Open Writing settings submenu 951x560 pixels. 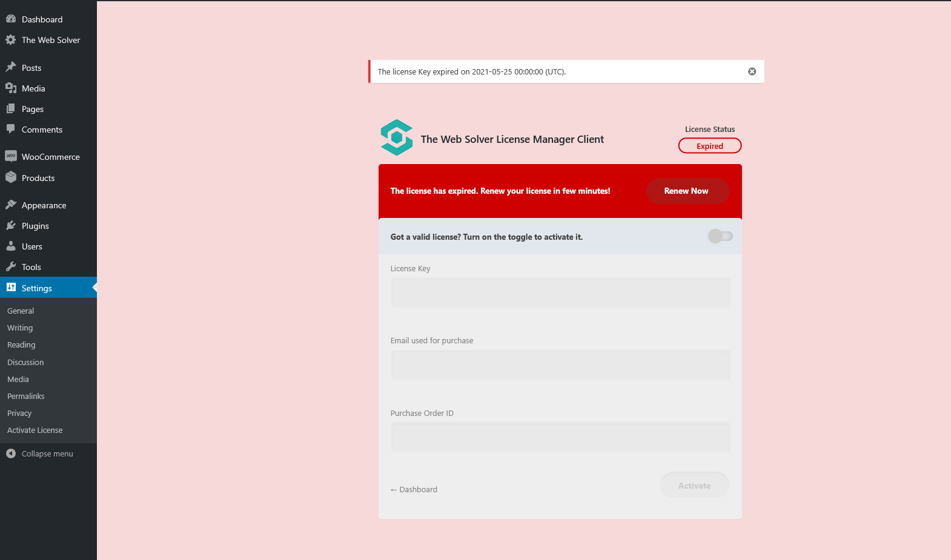20,328
